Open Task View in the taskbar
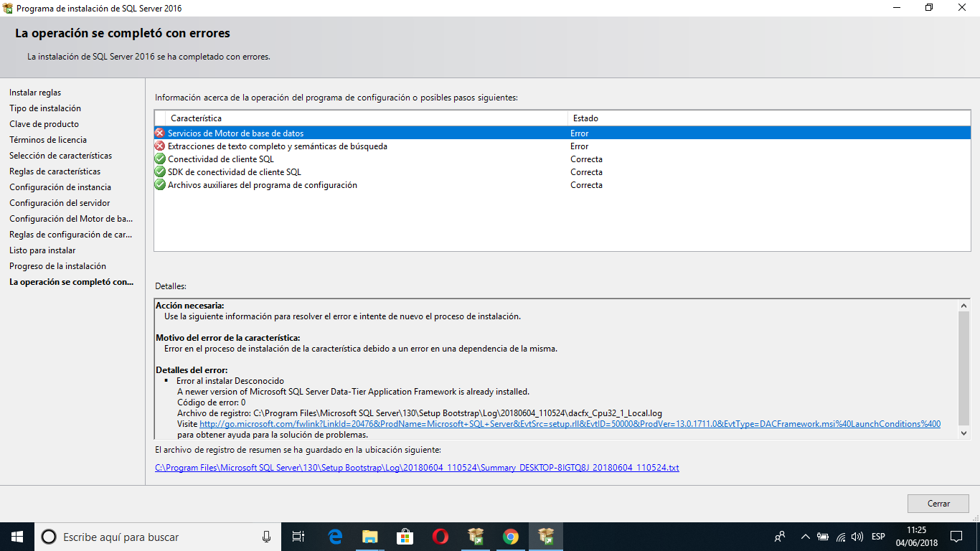Screen dimensions: 980x551 (298, 537)
